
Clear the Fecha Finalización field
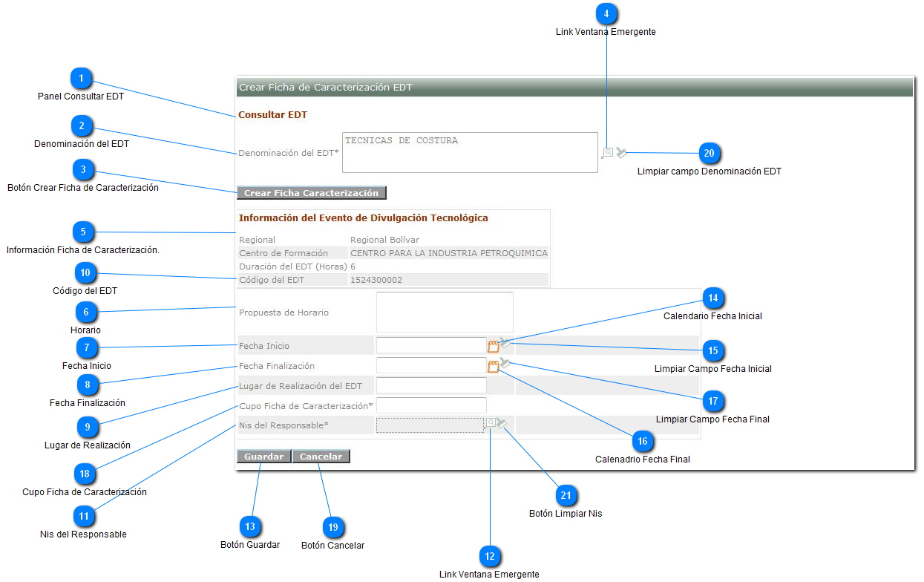click(x=505, y=363)
